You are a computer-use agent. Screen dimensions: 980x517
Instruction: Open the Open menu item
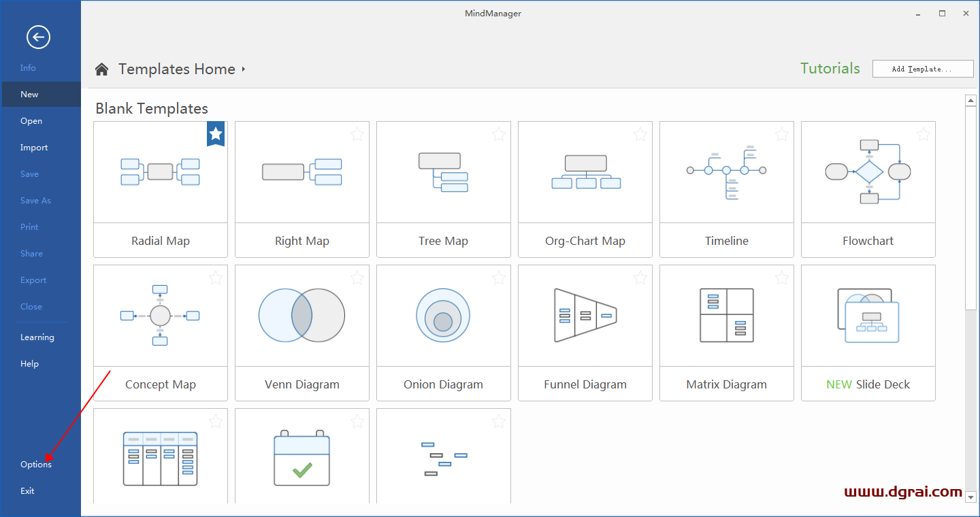click(31, 121)
